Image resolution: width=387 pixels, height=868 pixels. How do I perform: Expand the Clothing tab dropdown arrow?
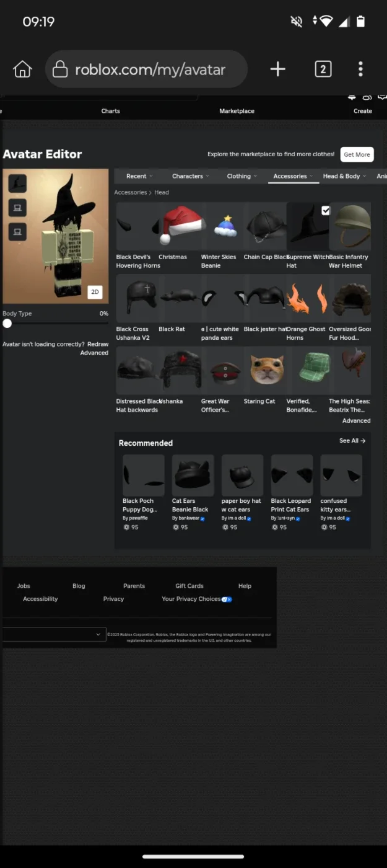[x=255, y=176]
